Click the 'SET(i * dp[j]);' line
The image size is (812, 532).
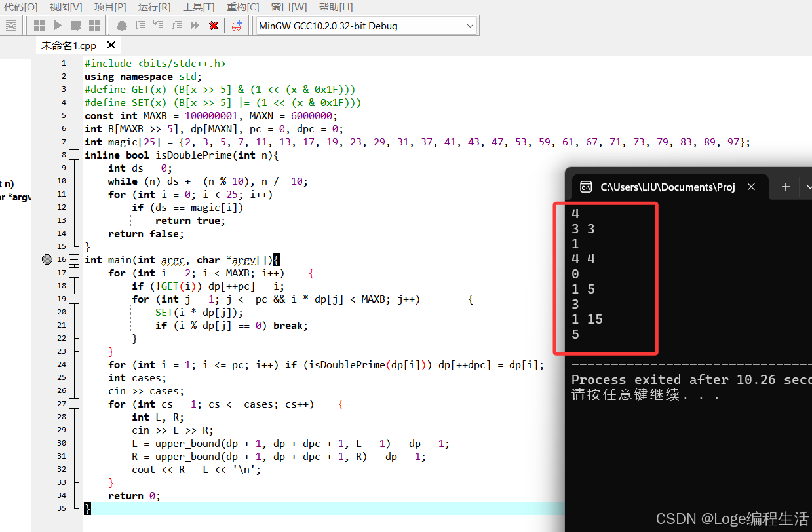point(199,312)
